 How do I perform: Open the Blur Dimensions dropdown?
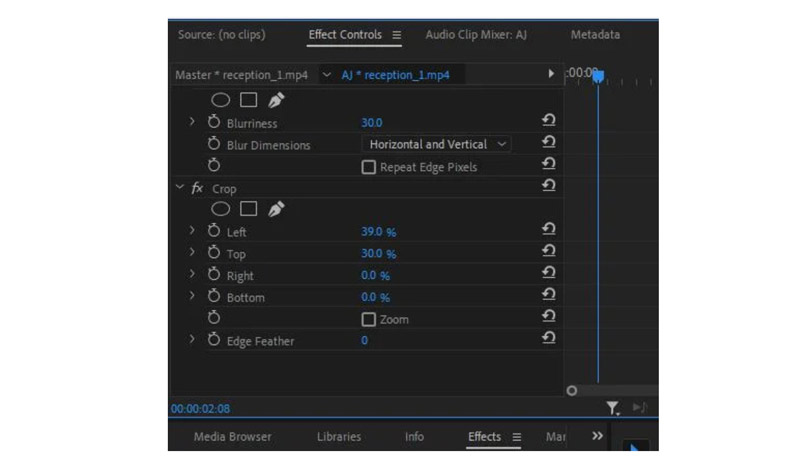click(x=435, y=144)
